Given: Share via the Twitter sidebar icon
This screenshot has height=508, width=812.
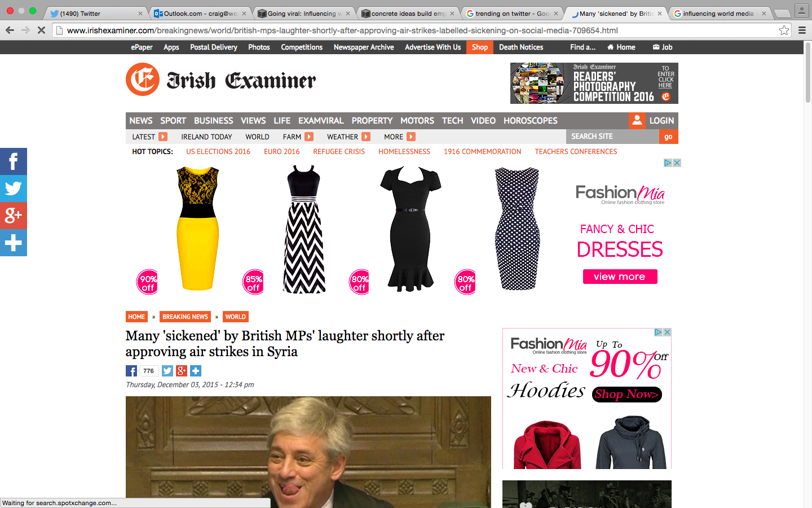Looking at the screenshot, I should pyautogui.click(x=14, y=189).
